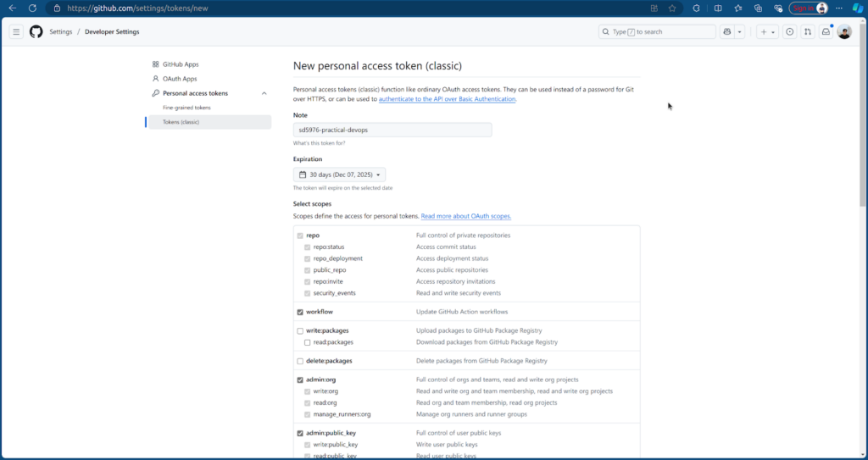
Task: Open Read more about OAuth scopes link
Action: click(x=465, y=216)
